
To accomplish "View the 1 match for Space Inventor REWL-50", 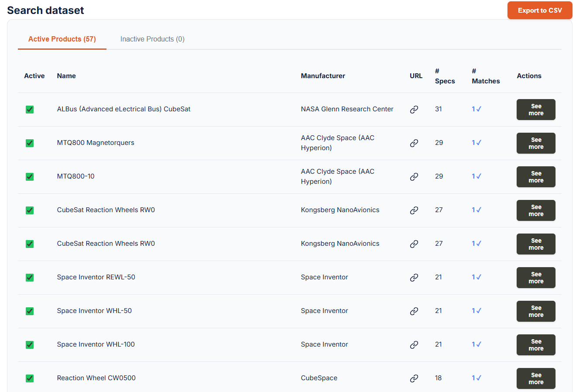I will tap(477, 277).
